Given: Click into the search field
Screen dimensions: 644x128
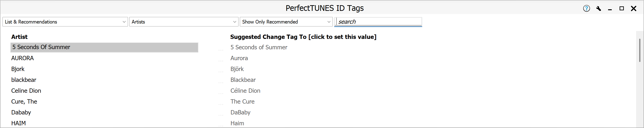Looking at the screenshot, I should (x=378, y=22).
